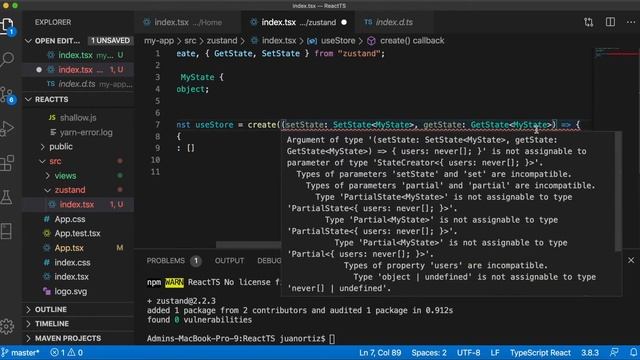This screenshot has height=360, width=640.
Task: Open the Extensions view
Action: (x=7, y=163)
